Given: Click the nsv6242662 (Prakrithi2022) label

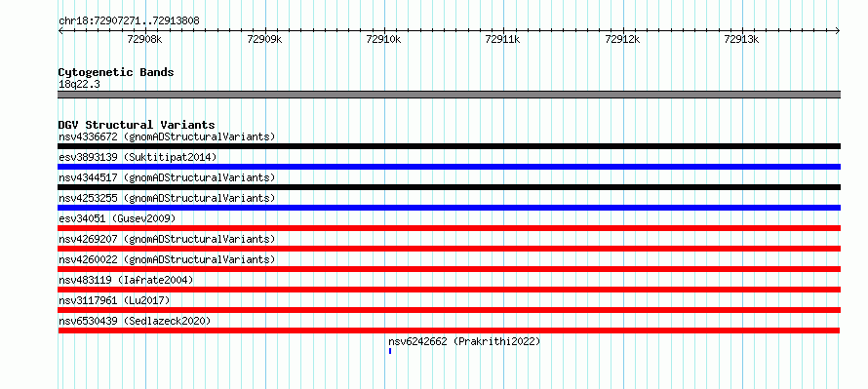Looking at the screenshot, I should pyautogui.click(x=464, y=341).
